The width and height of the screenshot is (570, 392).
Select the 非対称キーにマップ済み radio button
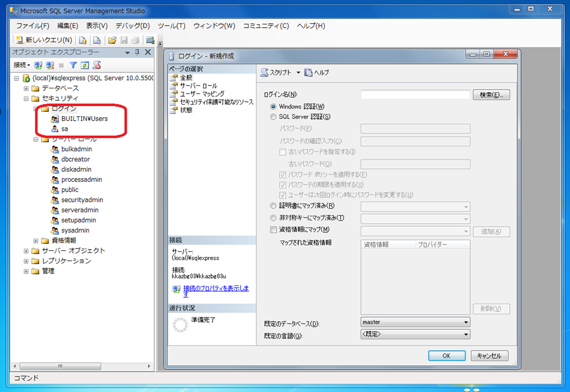(x=273, y=218)
